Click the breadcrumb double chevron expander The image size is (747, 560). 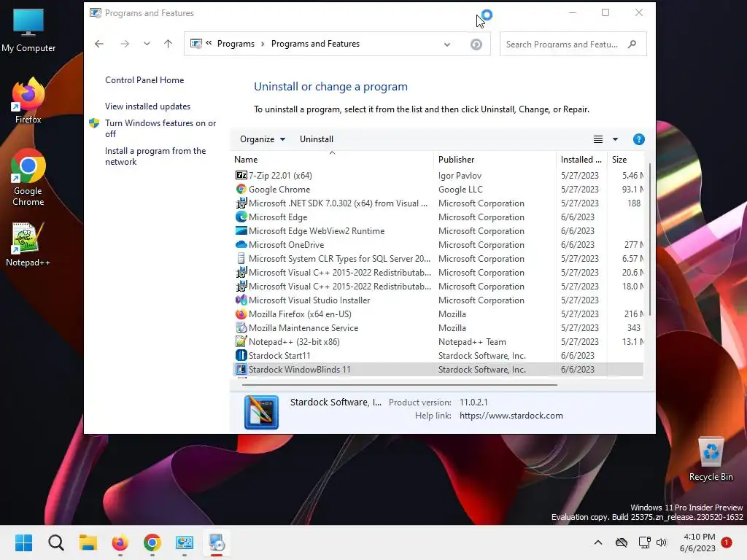click(209, 43)
